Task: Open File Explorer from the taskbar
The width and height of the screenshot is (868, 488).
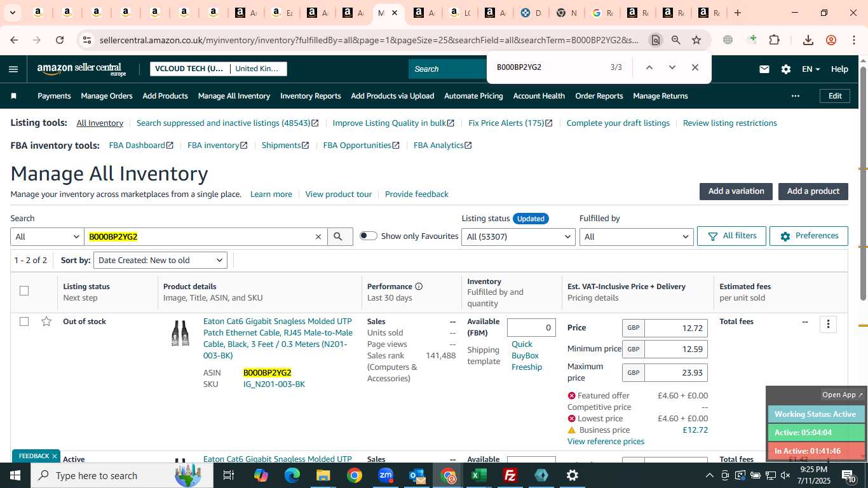Action: click(x=323, y=475)
